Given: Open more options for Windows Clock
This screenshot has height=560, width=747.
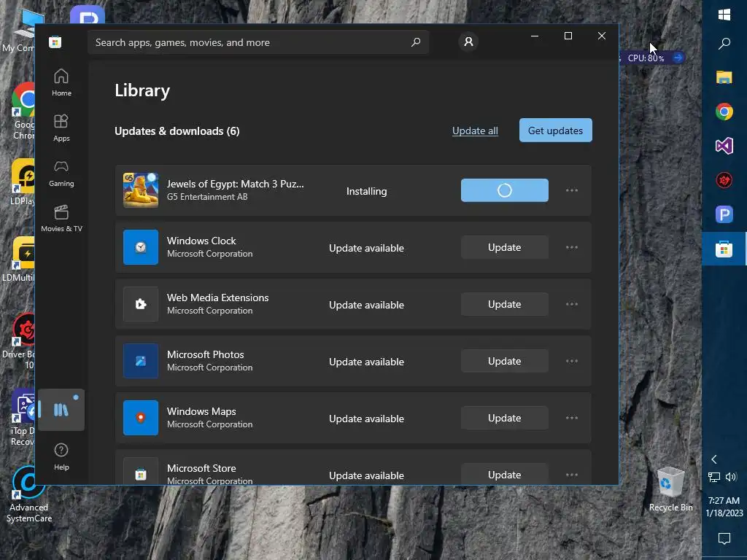Looking at the screenshot, I should coord(572,247).
